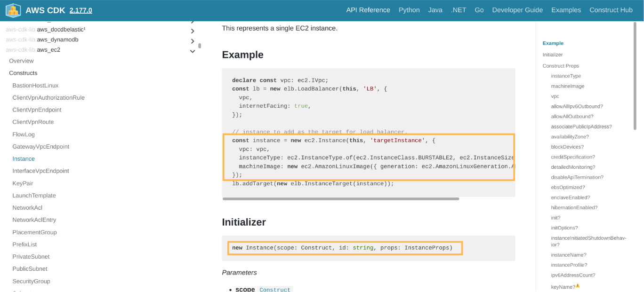Click the table of contents scrollbar
Viewport: 644px width, 292px height.
[635, 76]
